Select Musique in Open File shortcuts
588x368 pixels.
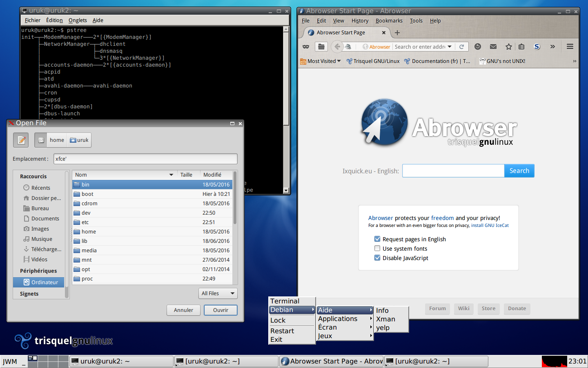[x=38, y=239]
